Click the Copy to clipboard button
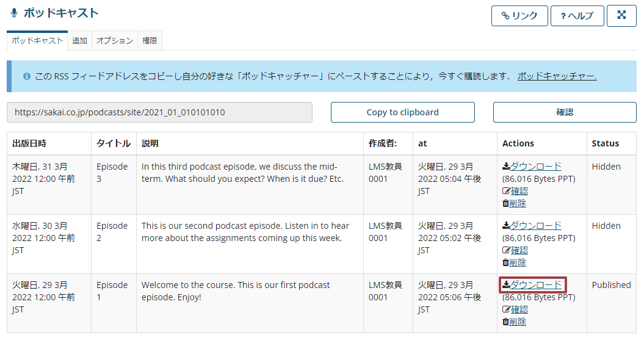This screenshot has width=644, height=346. click(402, 112)
